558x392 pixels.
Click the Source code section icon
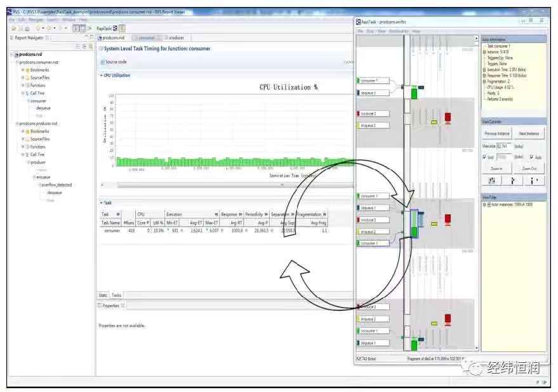click(102, 62)
